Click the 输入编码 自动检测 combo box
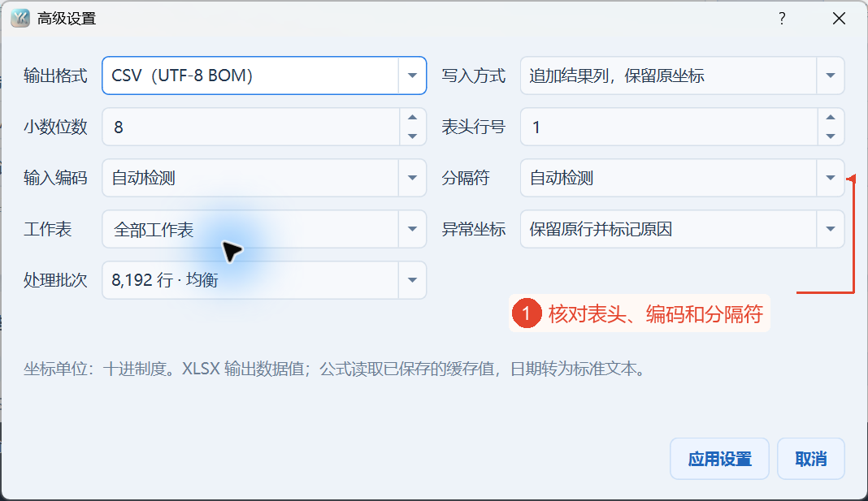The height and width of the screenshot is (501, 868). [x=264, y=178]
